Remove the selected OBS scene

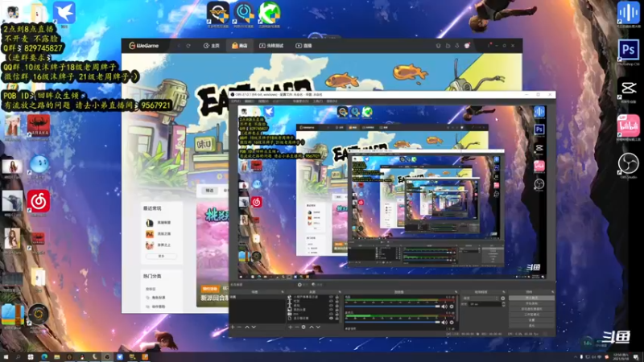click(x=239, y=327)
